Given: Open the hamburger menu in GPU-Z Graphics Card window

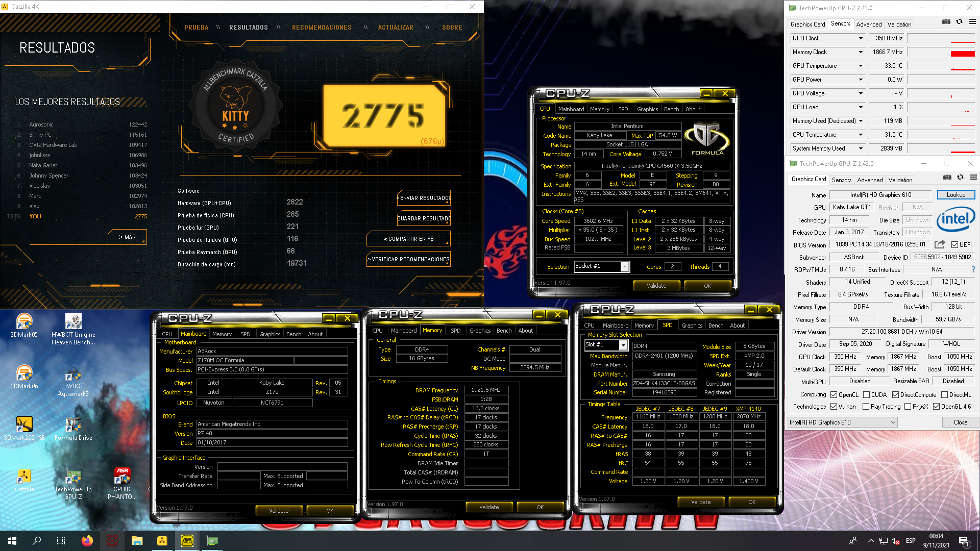Looking at the screenshot, I should (973, 177).
